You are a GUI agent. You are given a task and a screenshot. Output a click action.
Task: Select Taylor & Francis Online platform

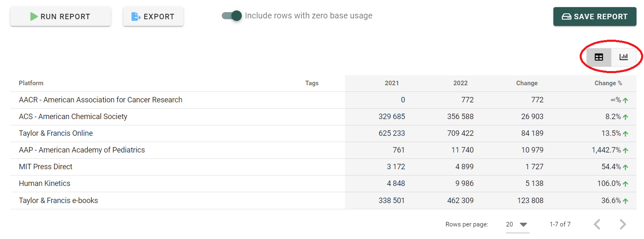[x=56, y=133]
